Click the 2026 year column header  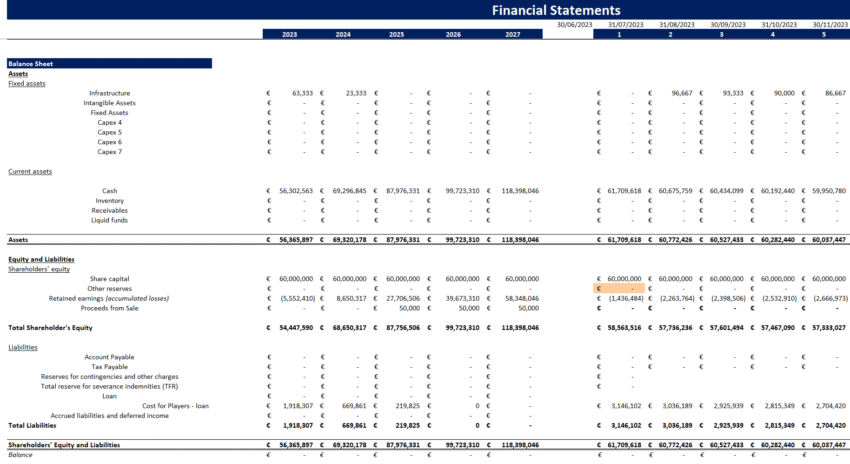pos(453,34)
